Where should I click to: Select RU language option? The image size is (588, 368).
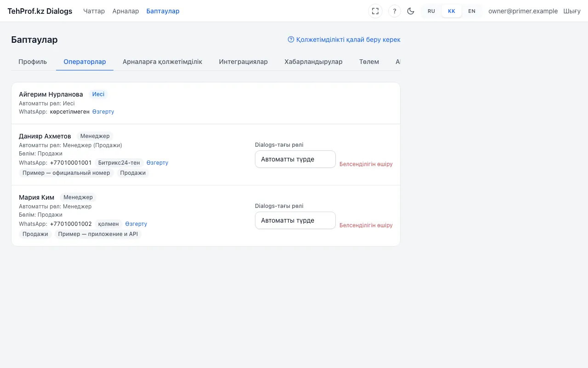point(431,11)
